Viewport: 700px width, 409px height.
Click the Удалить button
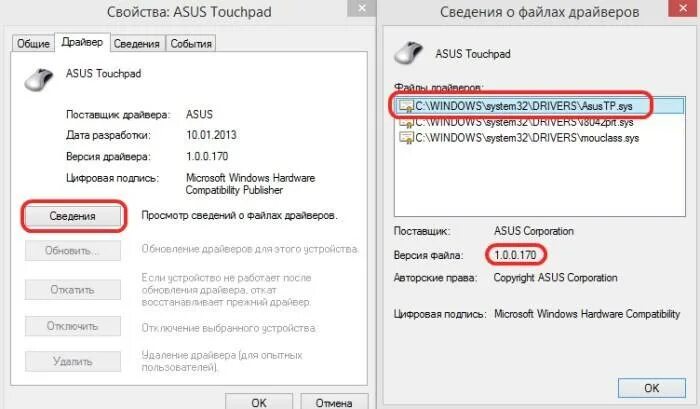click(73, 361)
